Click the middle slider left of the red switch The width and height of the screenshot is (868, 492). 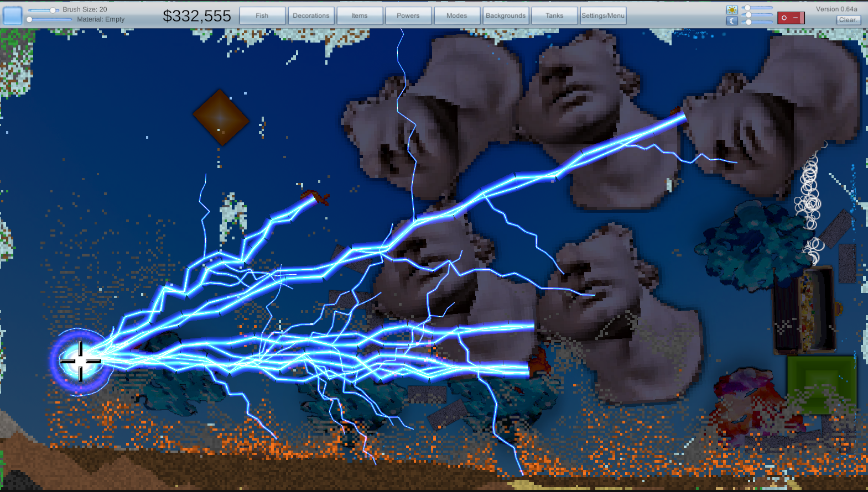click(757, 15)
